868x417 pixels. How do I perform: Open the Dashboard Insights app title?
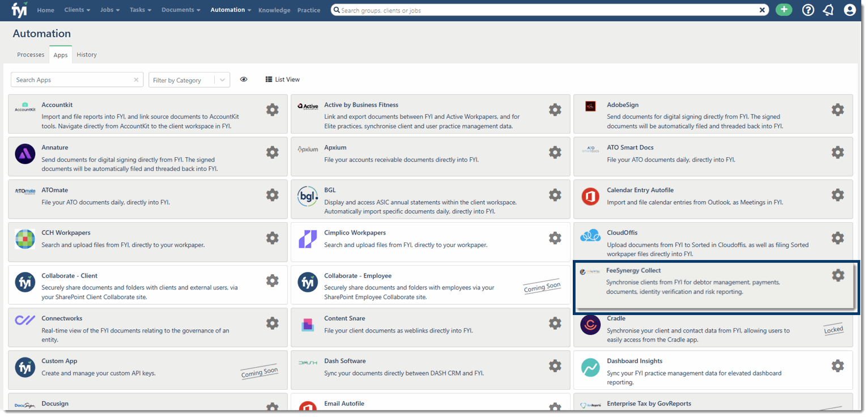[635, 361]
